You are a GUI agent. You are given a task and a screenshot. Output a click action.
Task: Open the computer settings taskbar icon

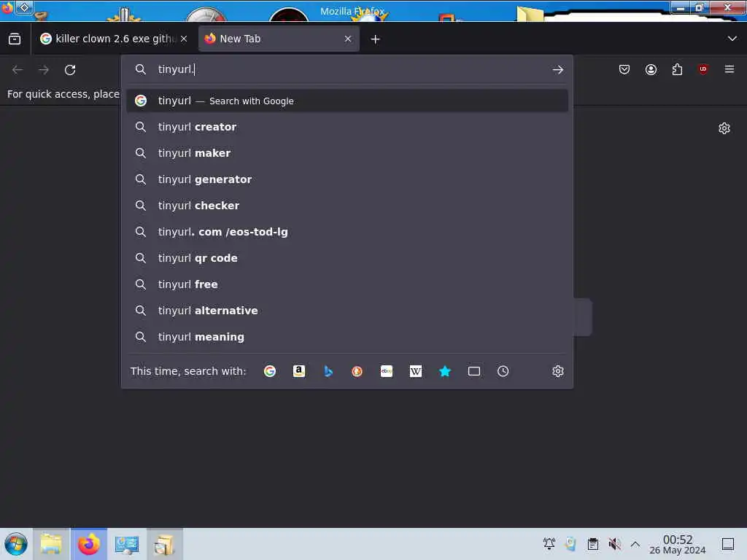tap(127, 544)
